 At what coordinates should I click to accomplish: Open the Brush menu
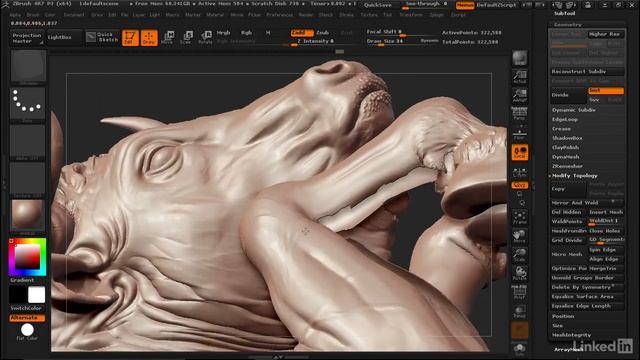(x=33, y=15)
